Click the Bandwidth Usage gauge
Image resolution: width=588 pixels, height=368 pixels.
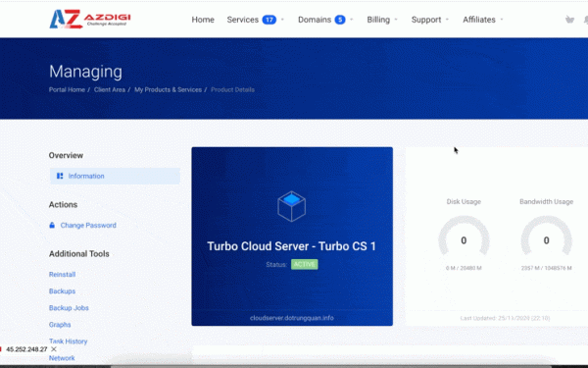click(547, 236)
